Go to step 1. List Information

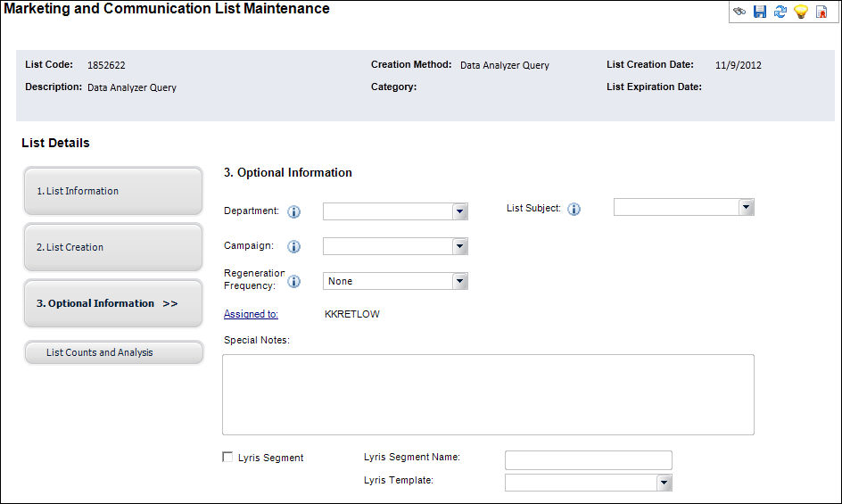click(113, 191)
